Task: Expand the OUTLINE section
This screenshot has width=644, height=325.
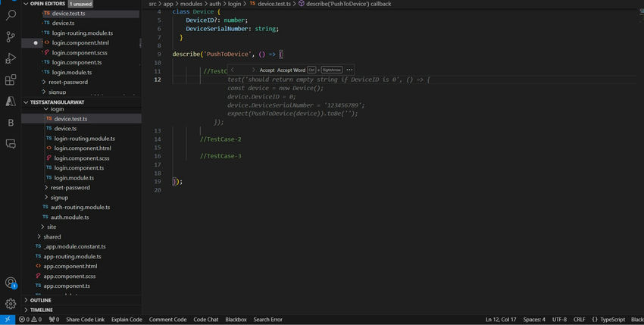Action: (41, 300)
